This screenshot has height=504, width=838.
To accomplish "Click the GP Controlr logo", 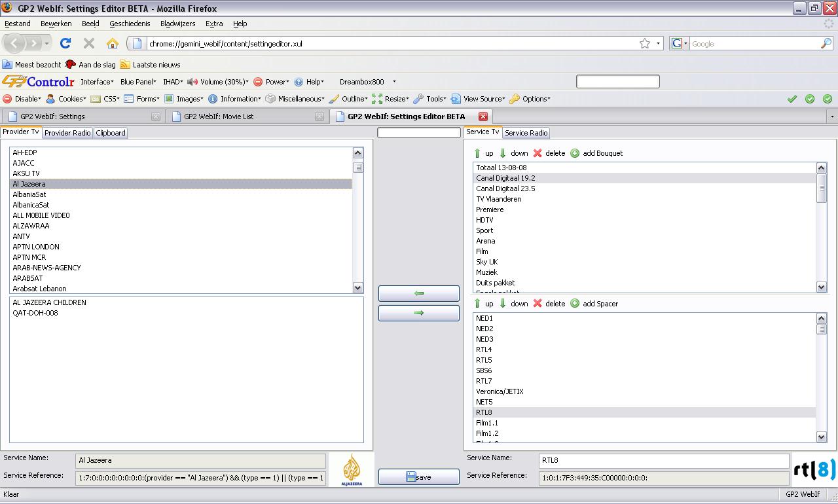I will [x=38, y=82].
